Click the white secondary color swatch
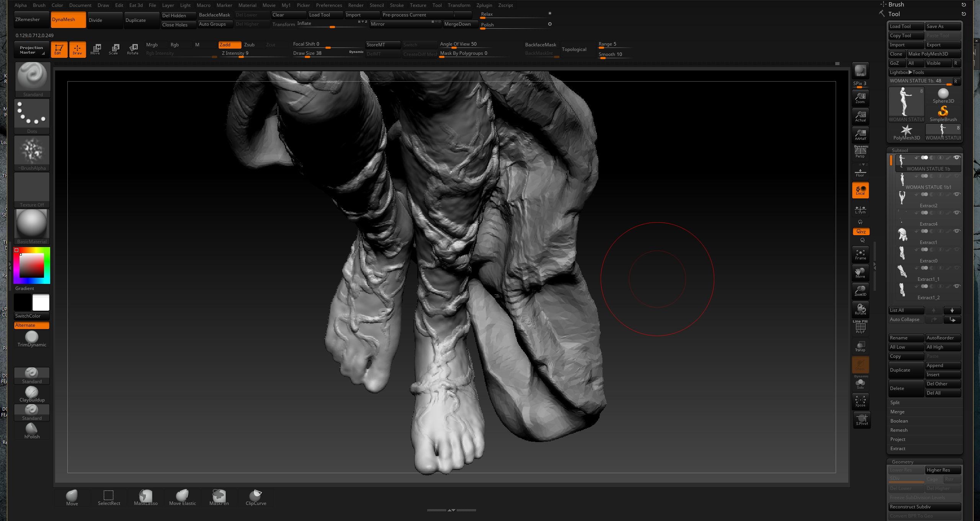Screen dimensions: 980x521 (x=41, y=303)
